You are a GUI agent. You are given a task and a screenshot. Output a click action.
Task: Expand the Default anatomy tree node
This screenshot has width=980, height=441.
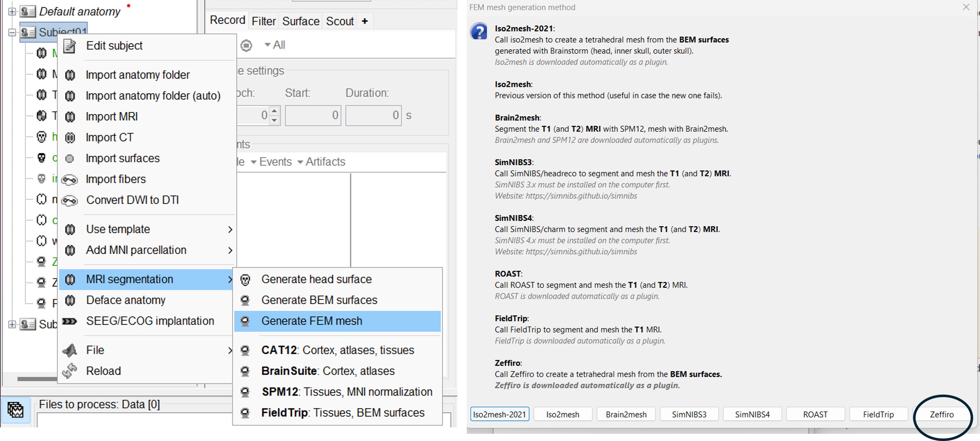[12, 12]
